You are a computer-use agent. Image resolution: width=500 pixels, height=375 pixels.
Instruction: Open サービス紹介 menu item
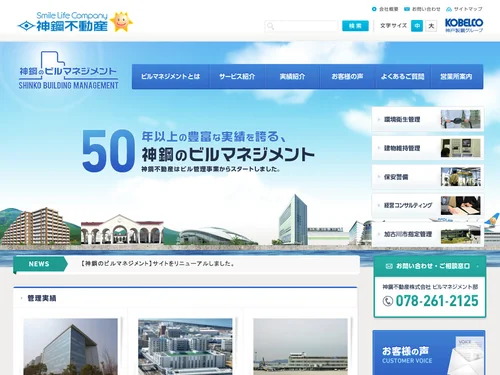237,77
